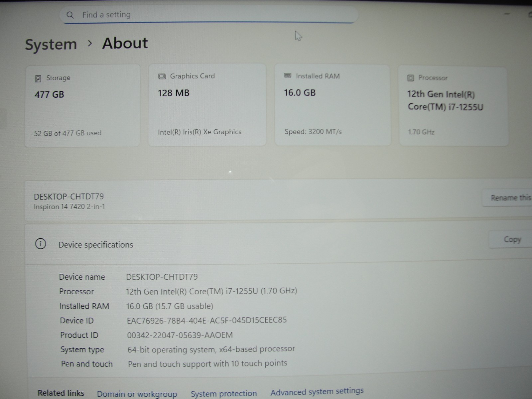Click the About page title

[x=125, y=43]
